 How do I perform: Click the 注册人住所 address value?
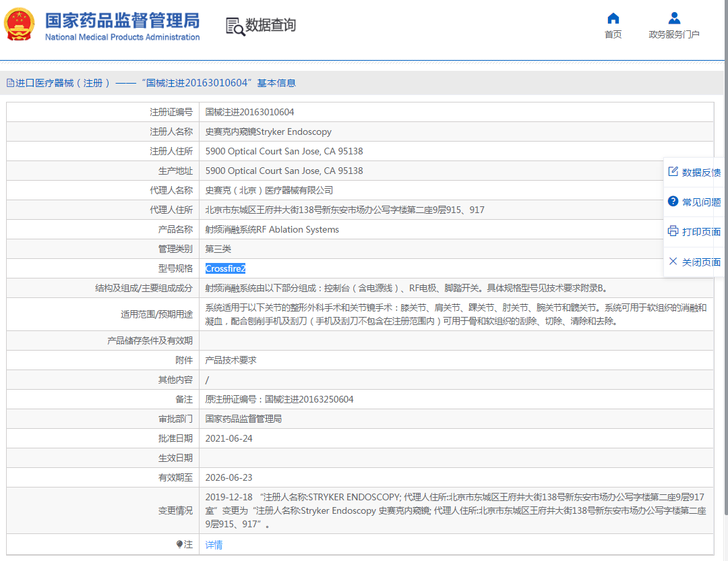pos(284,151)
